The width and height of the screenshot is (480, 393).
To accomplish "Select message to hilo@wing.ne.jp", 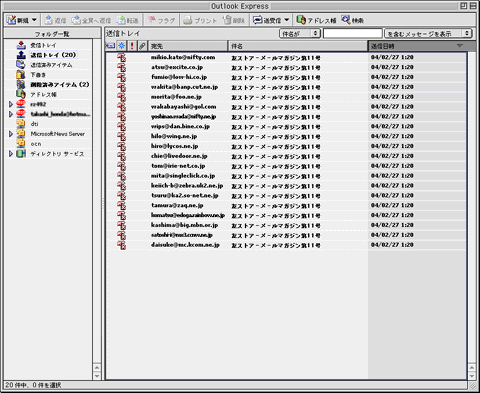I will (286, 136).
